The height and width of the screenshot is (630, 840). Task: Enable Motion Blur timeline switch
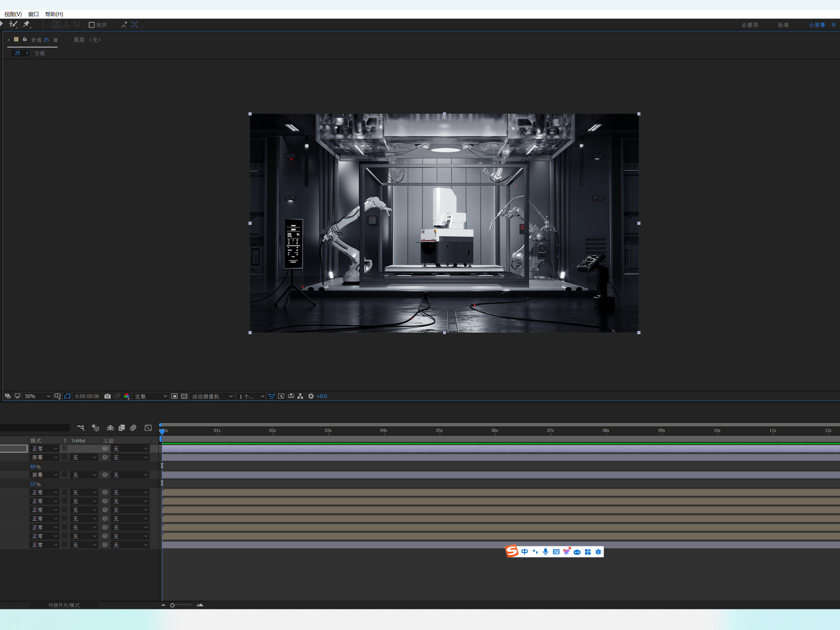click(x=133, y=428)
